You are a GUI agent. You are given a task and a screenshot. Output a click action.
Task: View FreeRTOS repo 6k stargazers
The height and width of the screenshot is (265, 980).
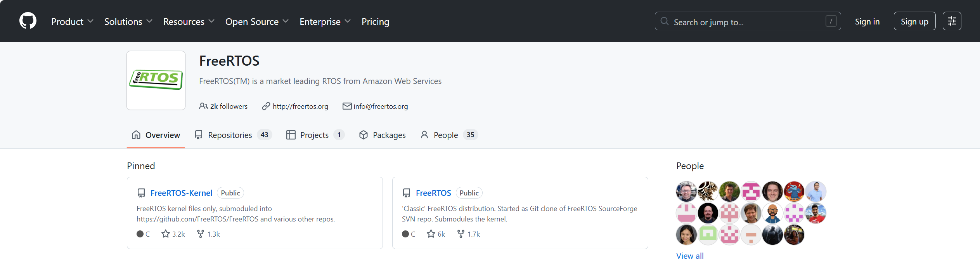[436, 234]
